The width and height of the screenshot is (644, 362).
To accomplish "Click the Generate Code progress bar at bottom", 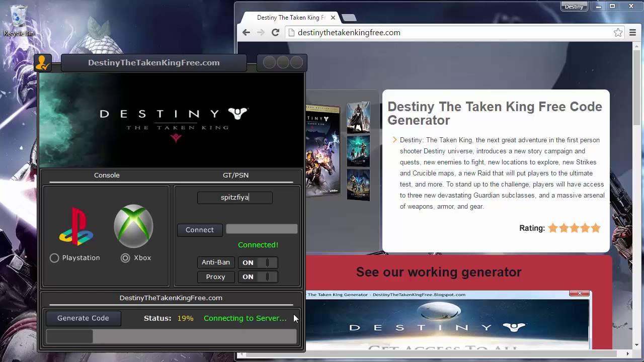I will click(171, 336).
